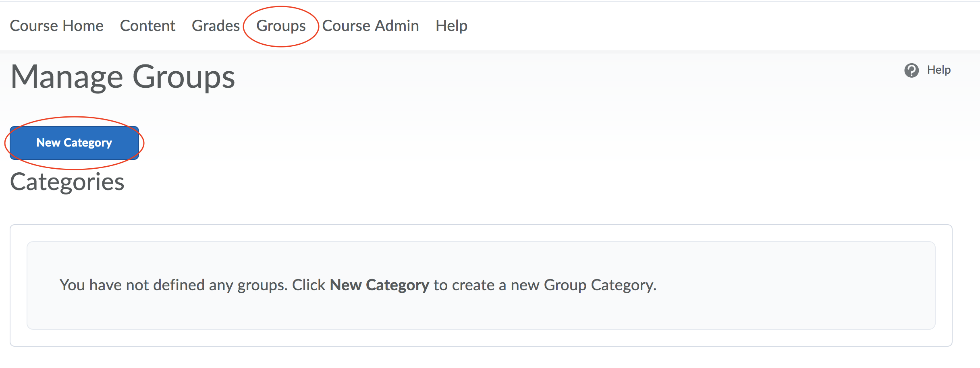Open the Course Home page
Screen dimensions: 980x368
coord(56,26)
